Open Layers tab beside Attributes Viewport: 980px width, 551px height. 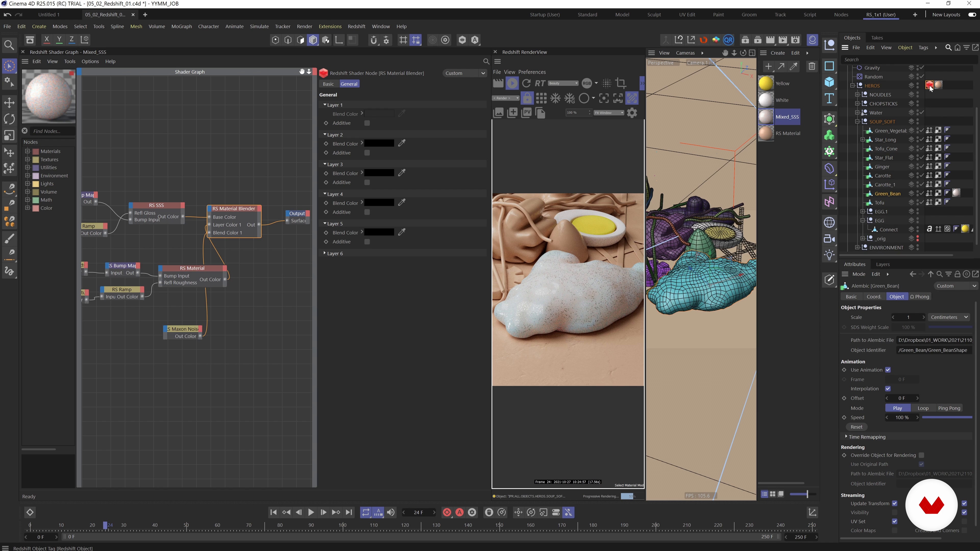(883, 264)
